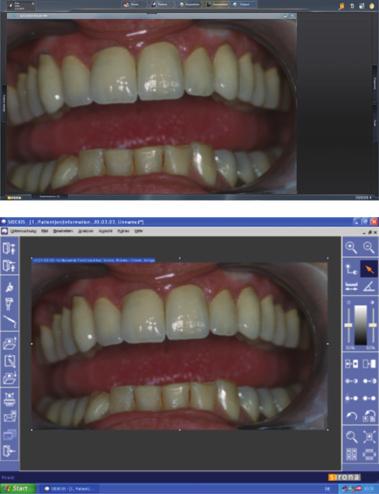
Task: Select plain magnifier tool near right panel bottom
Action: (351, 437)
